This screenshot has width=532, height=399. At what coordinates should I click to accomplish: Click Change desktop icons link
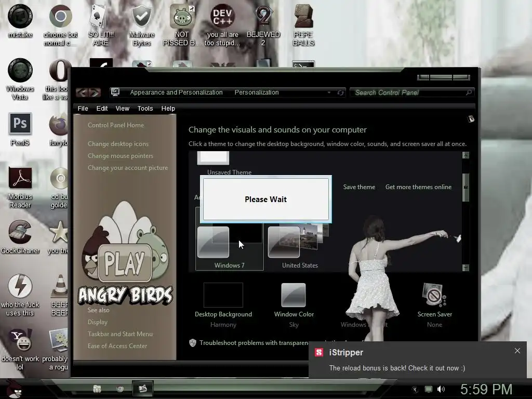[118, 144]
